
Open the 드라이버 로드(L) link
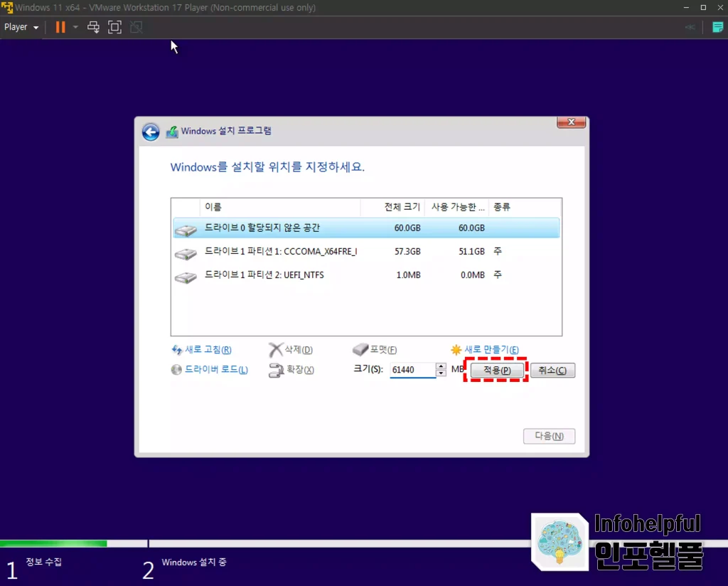tap(210, 370)
